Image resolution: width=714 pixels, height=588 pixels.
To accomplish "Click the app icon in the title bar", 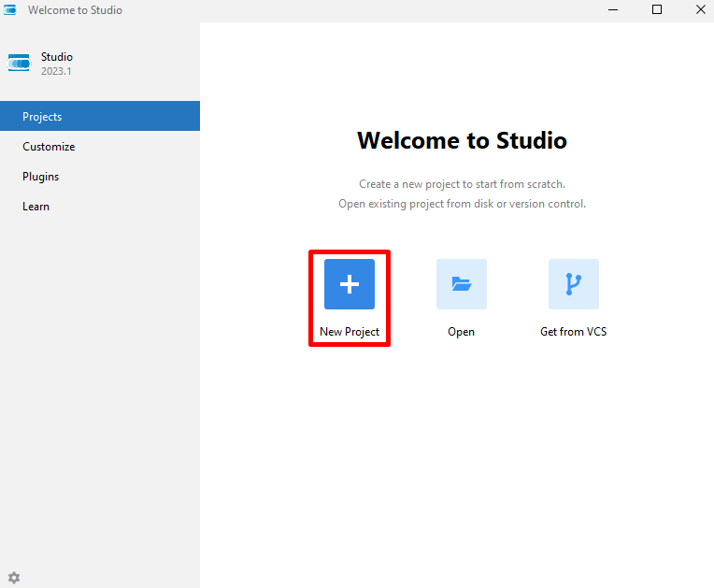I will pos(10,10).
